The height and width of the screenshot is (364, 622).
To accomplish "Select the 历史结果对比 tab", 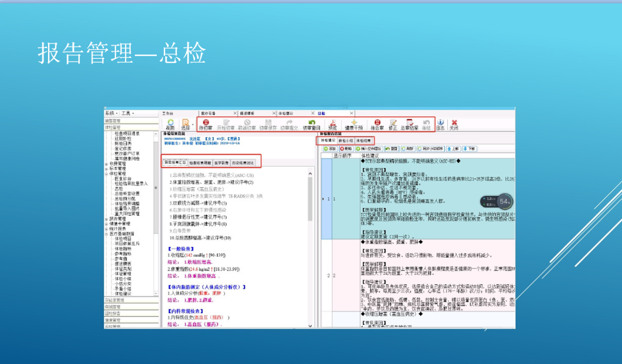I will [x=243, y=163].
